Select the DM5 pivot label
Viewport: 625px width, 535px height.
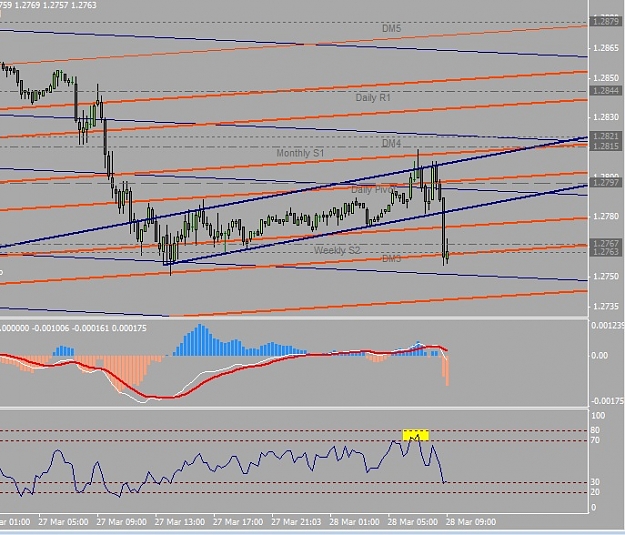pos(391,28)
